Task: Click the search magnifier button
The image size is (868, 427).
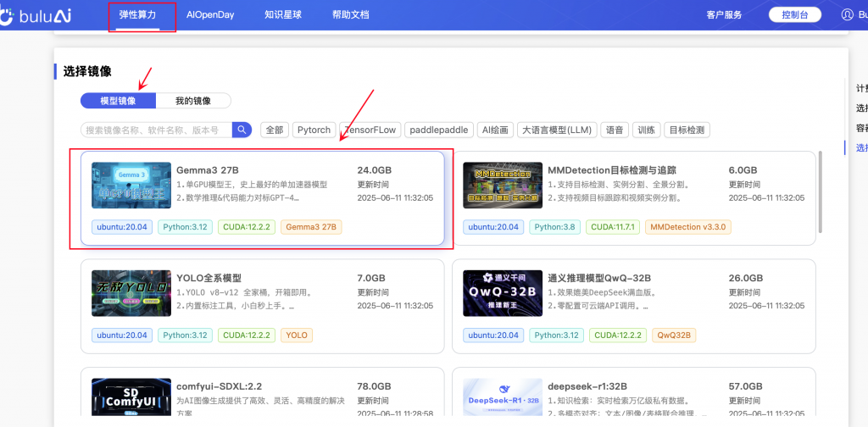Action: [242, 130]
